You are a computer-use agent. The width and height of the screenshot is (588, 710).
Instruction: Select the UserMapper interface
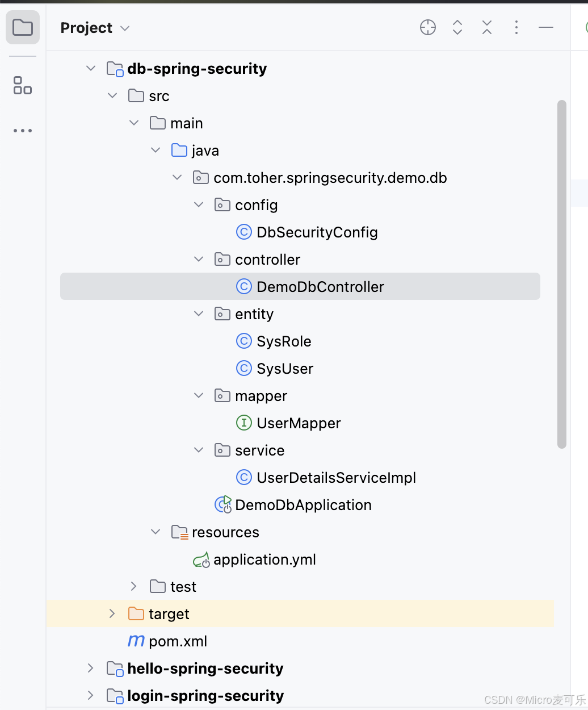[299, 423]
